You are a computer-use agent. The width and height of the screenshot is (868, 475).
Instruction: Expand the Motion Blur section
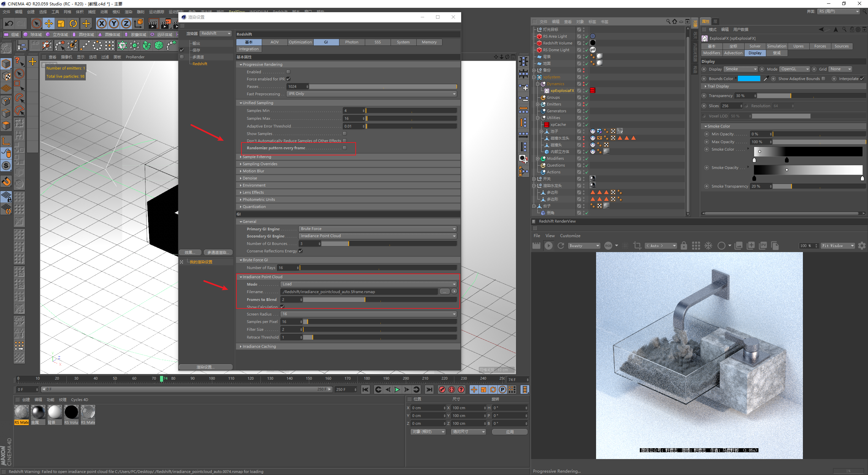tap(253, 171)
